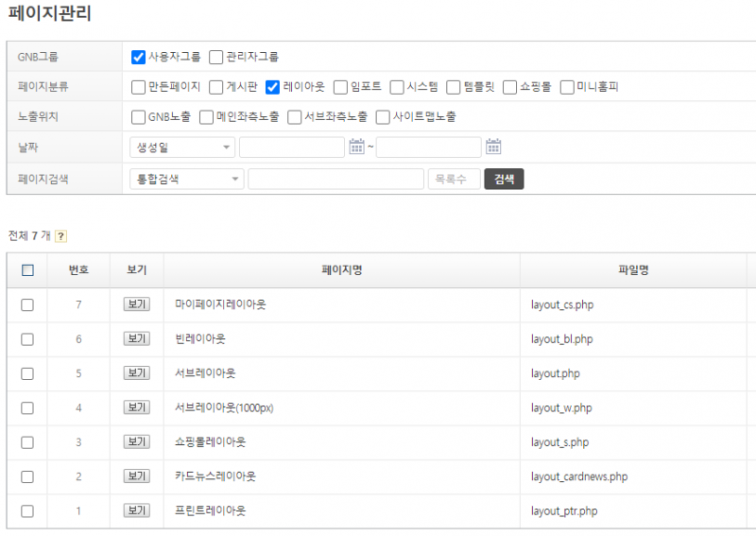756x536 pixels.
Task: Open the 통합검색 search type dropdown
Action: 186,179
